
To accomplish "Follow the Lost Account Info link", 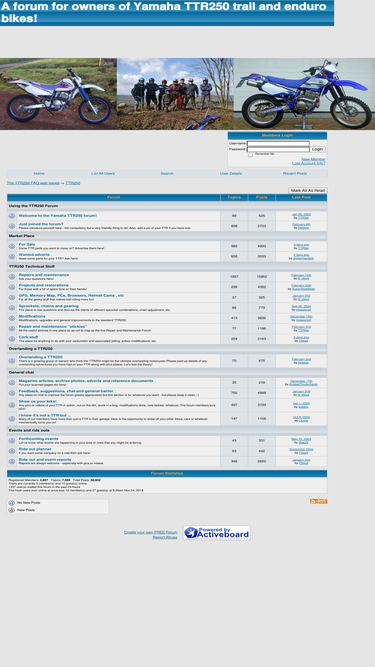I will pyautogui.click(x=309, y=163).
